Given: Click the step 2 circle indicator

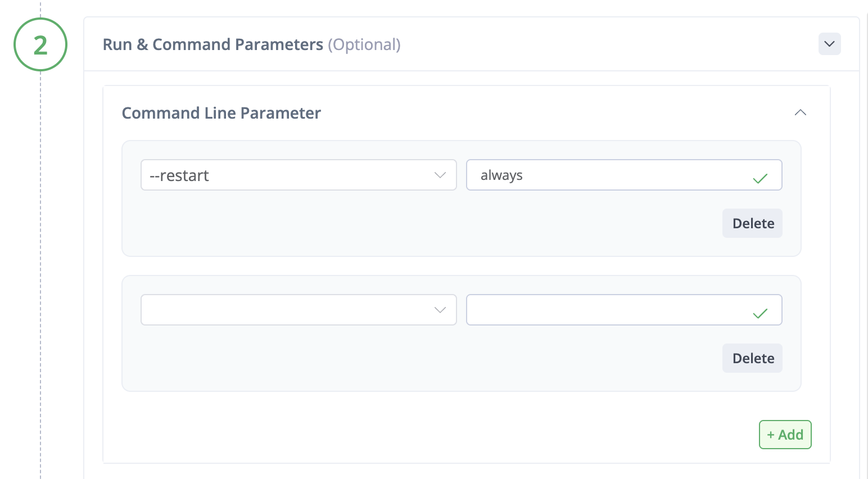Looking at the screenshot, I should point(40,44).
